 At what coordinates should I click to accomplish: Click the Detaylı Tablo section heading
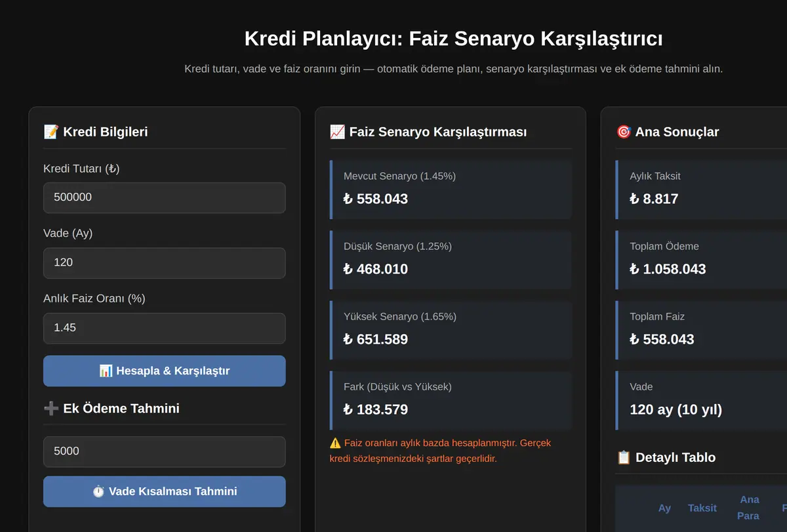(666, 457)
